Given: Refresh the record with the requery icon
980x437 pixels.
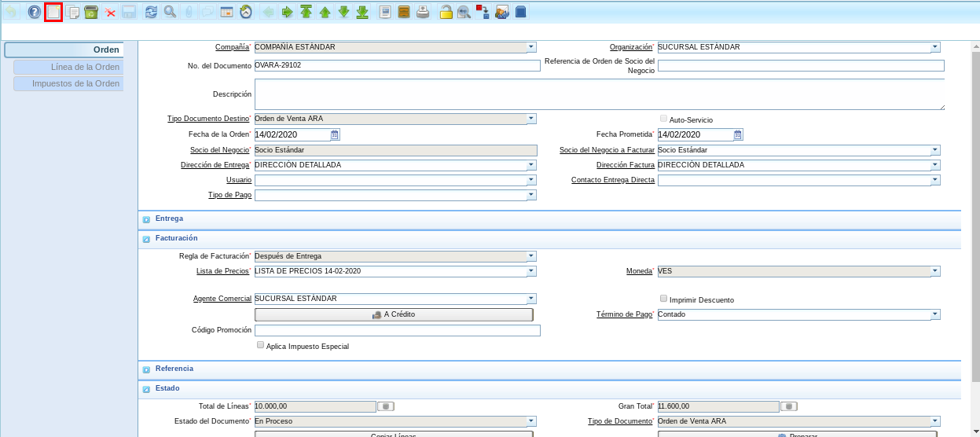Looking at the screenshot, I should click(x=151, y=12).
